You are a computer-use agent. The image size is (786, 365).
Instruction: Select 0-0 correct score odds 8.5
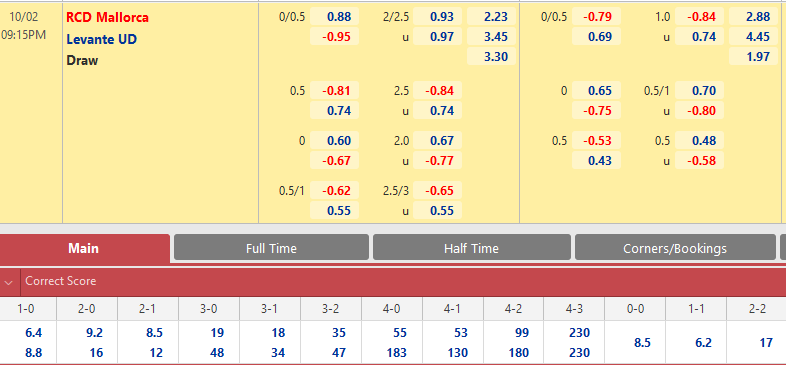(642, 343)
